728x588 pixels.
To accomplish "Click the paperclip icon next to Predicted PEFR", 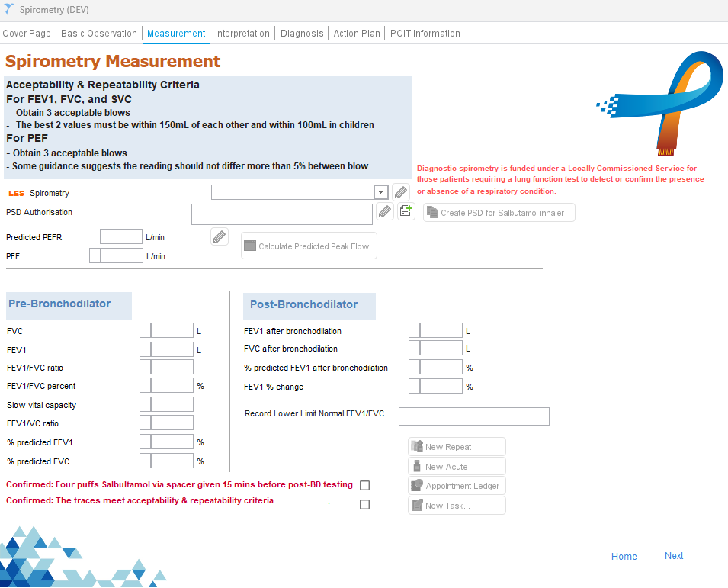I will click(x=220, y=237).
